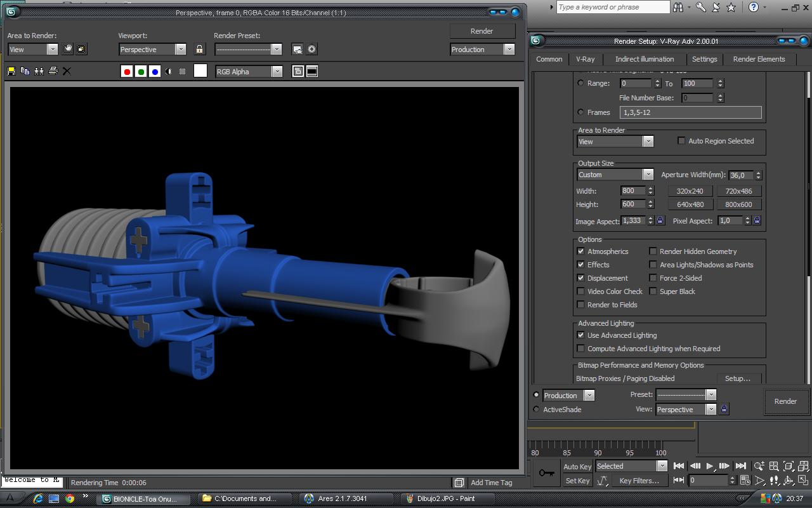
Task: Click the white color swatch
Action: tap(200, 71)
